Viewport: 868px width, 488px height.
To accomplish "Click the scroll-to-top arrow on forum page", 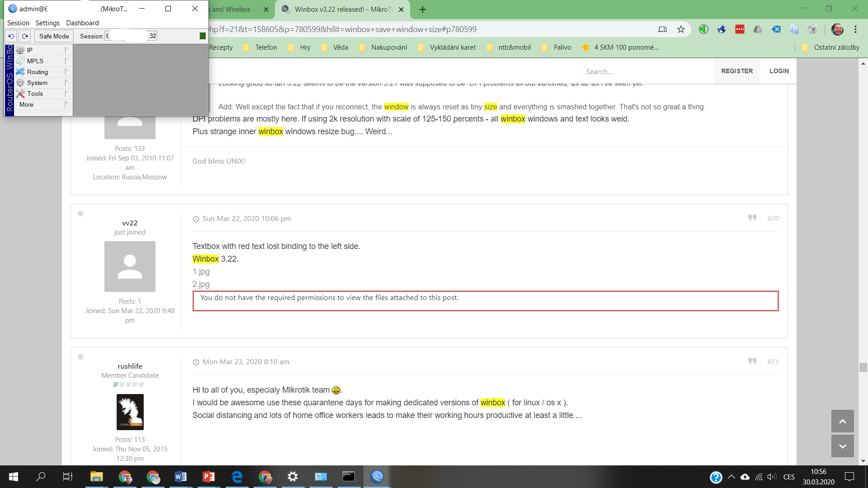I will (x=842, y=421).
